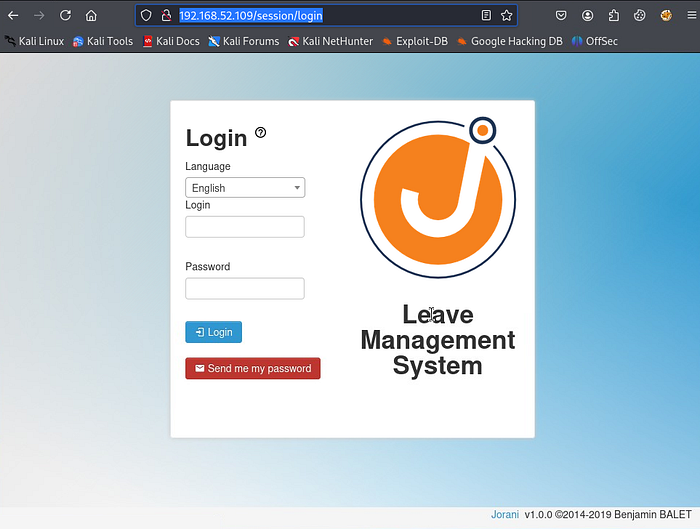Reload the current page
This screenshot has height=529, width=700.
65,16
